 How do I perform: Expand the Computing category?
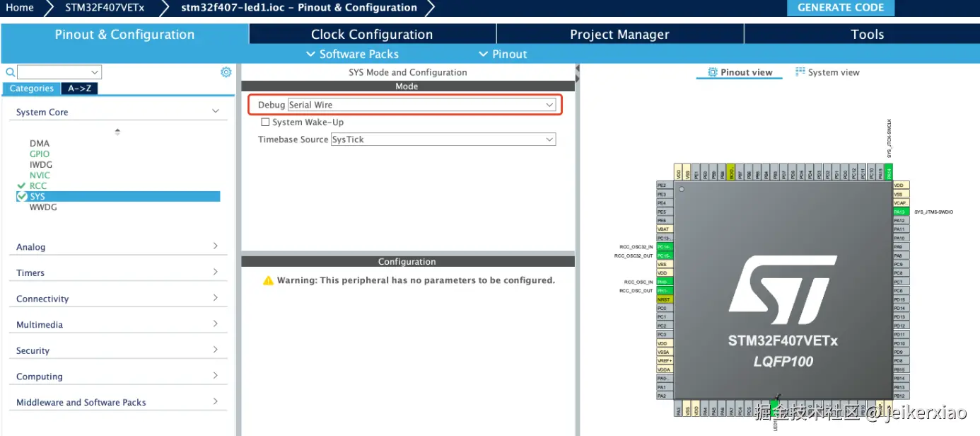point(216,376)
